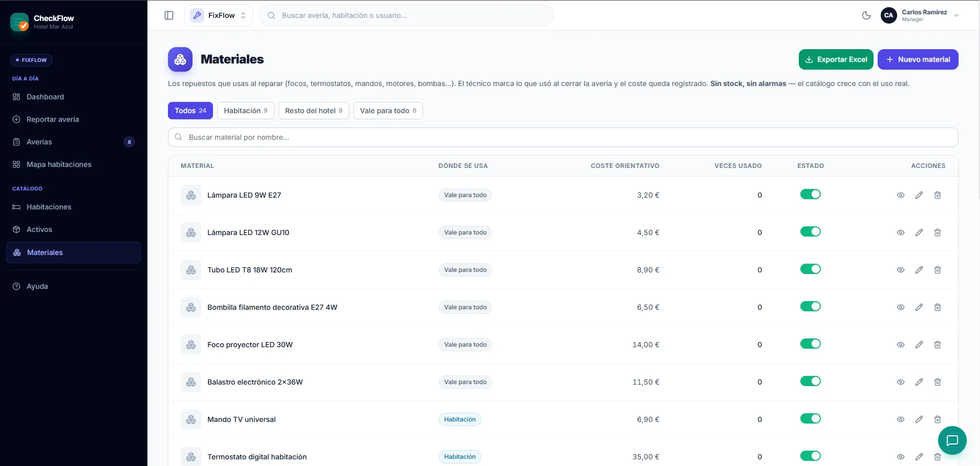Disable Lámpara LED 12W GU10 status toggle
This screenshot has width=980, height=466.
[x=811, y=232]
